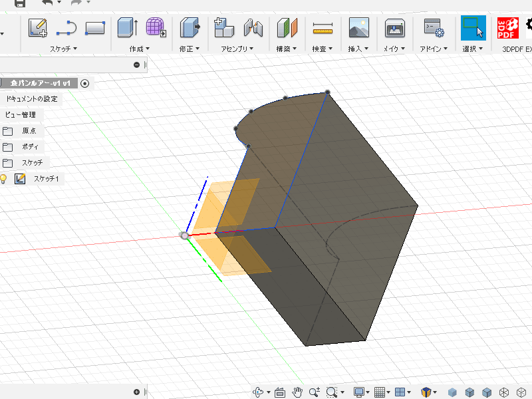Select the スケッチ1 sketch item

(x=46, y=178)
